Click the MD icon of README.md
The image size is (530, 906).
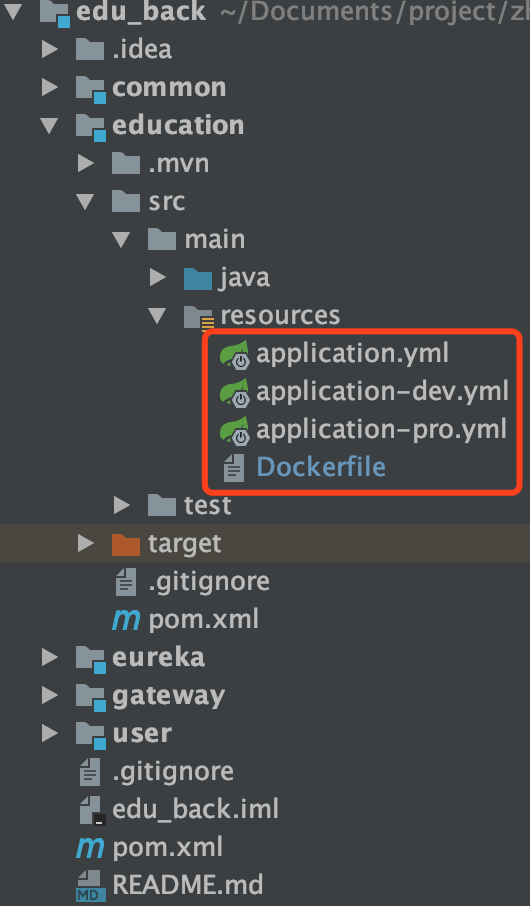coord(90,886)
